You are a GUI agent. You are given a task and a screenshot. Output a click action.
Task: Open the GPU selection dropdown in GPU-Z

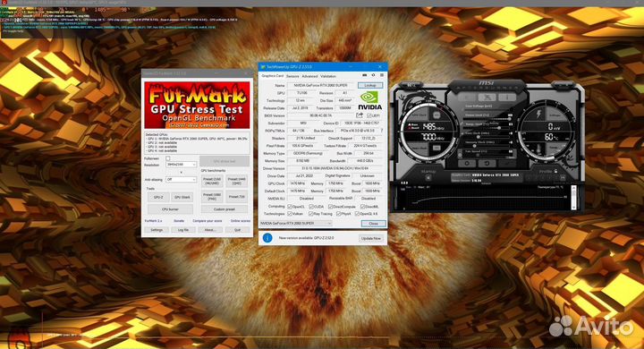296,223
